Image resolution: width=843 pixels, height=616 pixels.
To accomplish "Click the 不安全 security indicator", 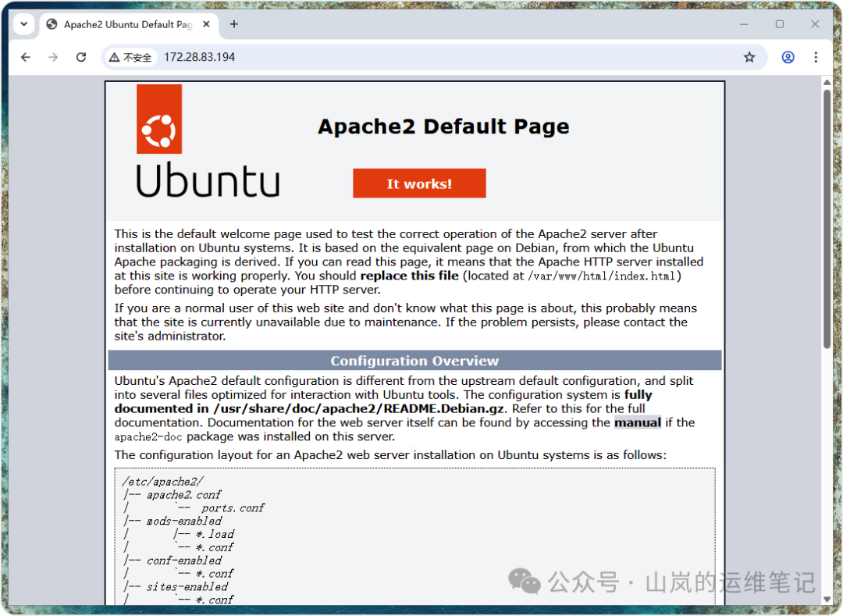I will tap(130, 56).
